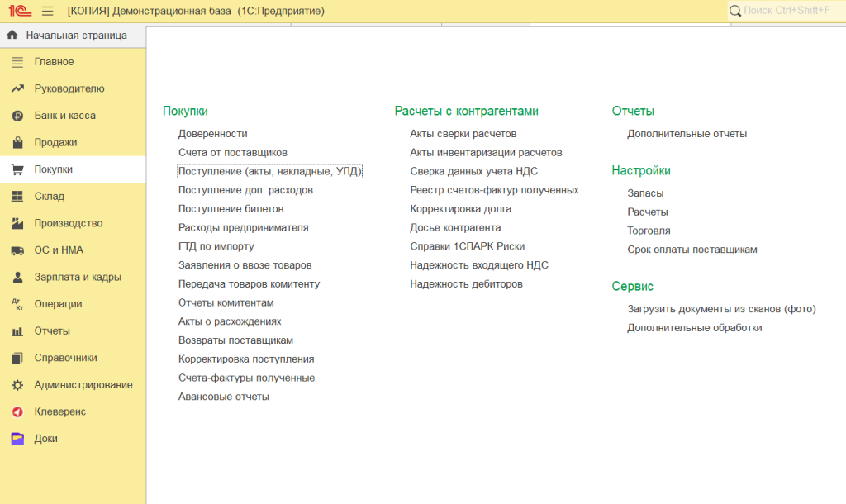
Task: Click the Операции Дт/Кт icon
Action: (18, 304)
